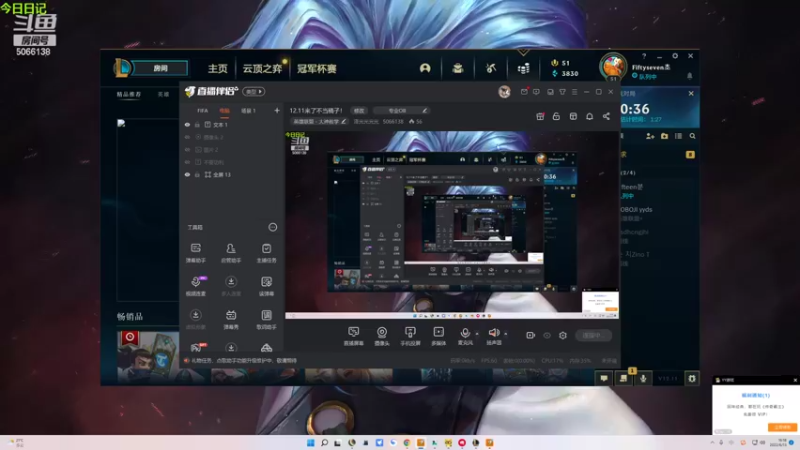Open the League client 主页 tab

217,68
